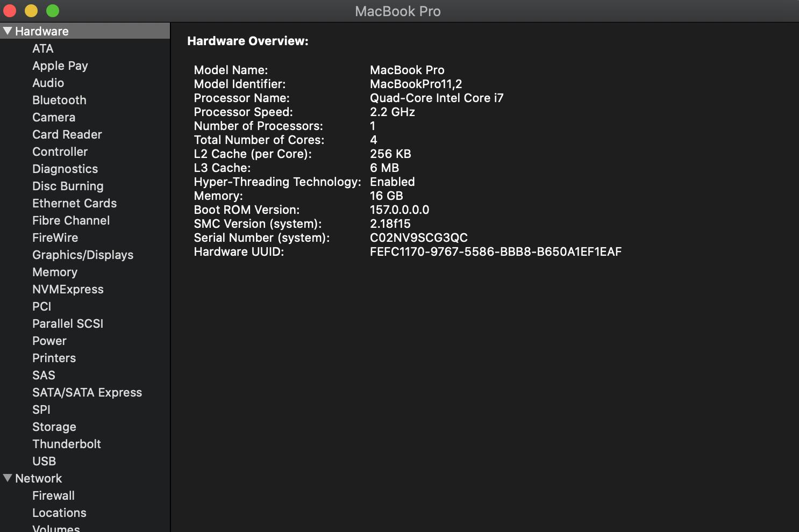This screenshot has height=532, width=799.
Task: Click the 256 KB L2 cache value
Action: [x=390, y=154]
